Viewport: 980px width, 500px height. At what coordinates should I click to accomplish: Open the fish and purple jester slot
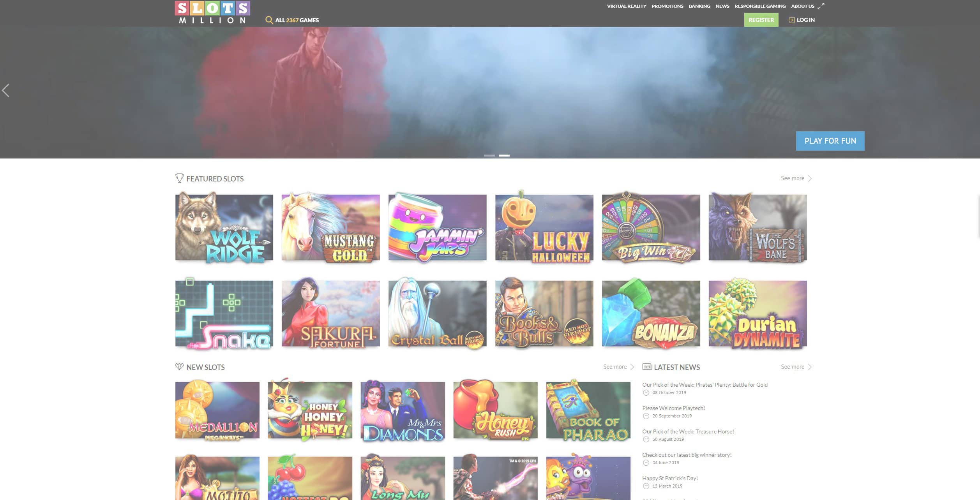588,477
